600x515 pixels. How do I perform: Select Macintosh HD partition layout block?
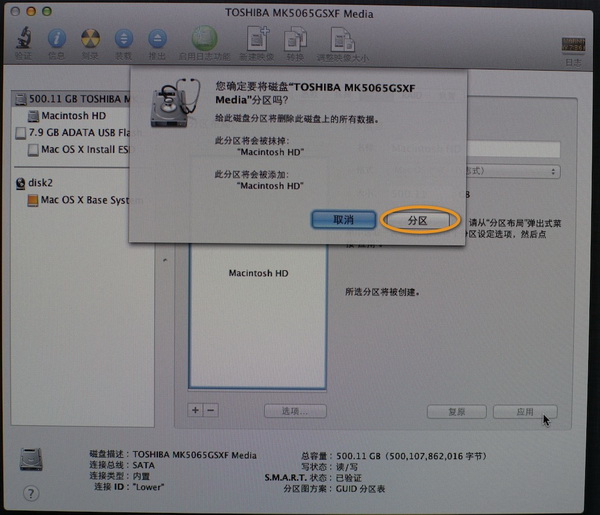[258, 316]
